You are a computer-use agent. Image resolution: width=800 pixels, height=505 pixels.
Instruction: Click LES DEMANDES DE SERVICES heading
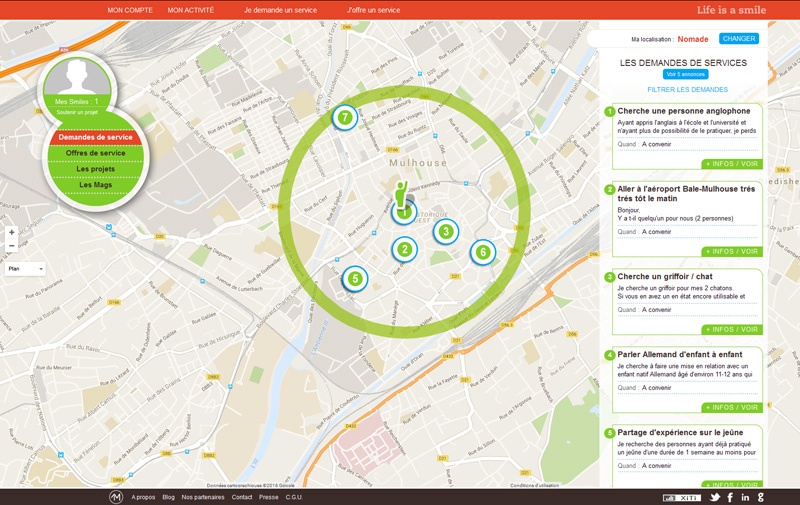coord(683,63)
